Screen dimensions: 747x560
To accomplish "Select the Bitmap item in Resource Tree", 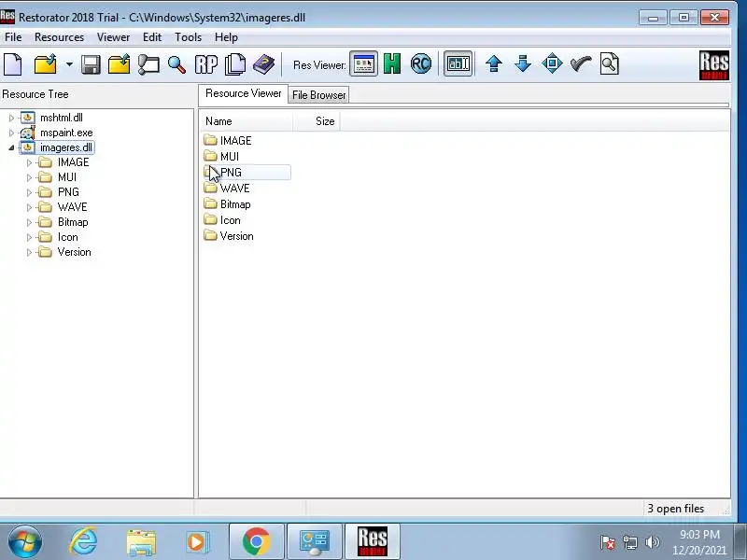I will pyautogui.click(x=73, y=222).
